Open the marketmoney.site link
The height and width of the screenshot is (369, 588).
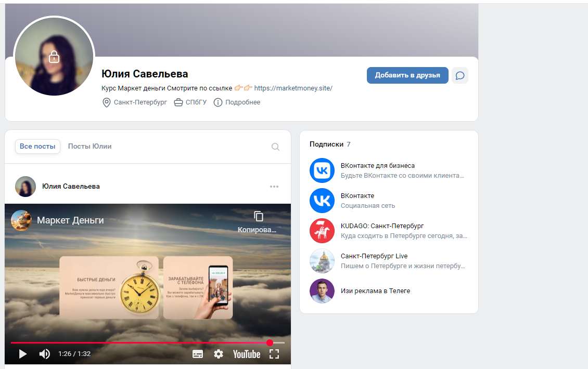293,88
